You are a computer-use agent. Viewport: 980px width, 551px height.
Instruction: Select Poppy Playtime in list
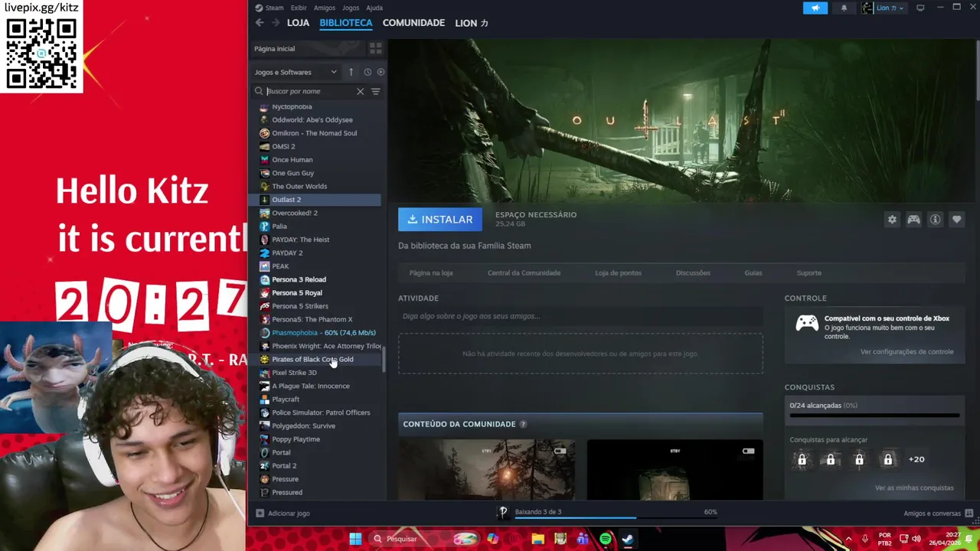pyautogui.click(x=314, y=439)
